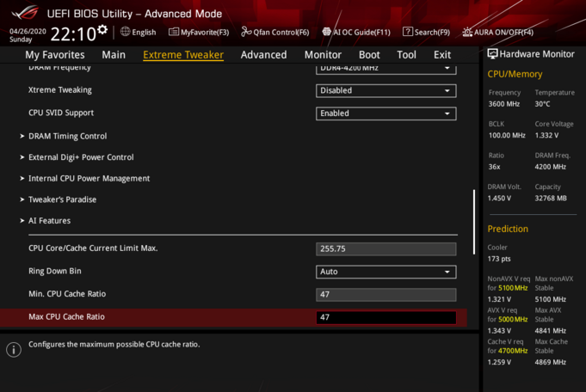Open Xtreme Tweaking Disabled dropdown
Screen dimensions: 586x392
(386, 91)
